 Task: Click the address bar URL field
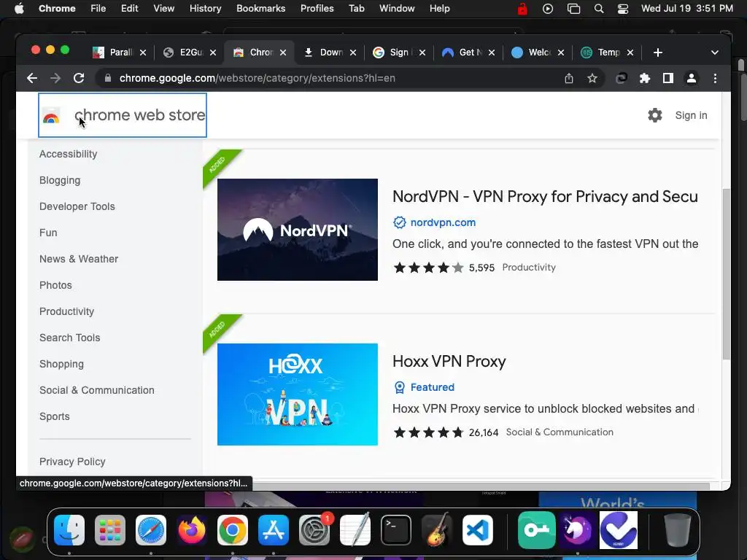pyautogui.click(x=258, y=78)
